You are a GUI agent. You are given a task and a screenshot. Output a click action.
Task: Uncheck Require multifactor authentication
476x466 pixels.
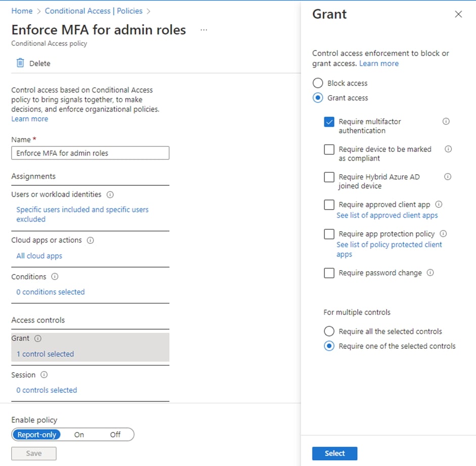[329, 122]
